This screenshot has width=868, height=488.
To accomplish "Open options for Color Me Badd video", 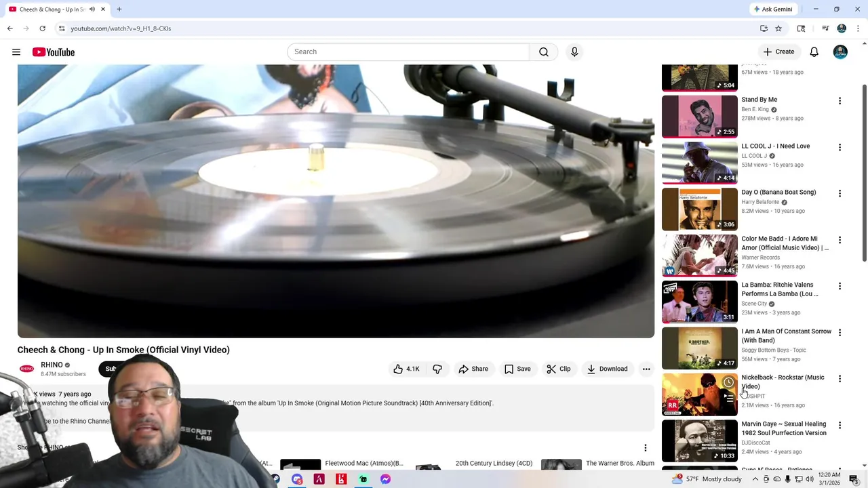I will click(x=840, y=240).
